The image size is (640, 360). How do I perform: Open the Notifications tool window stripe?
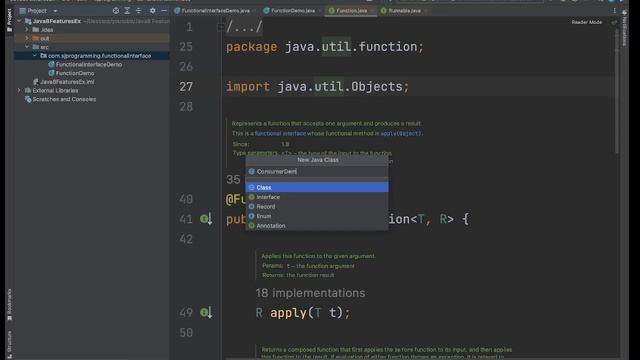(624, 28)
